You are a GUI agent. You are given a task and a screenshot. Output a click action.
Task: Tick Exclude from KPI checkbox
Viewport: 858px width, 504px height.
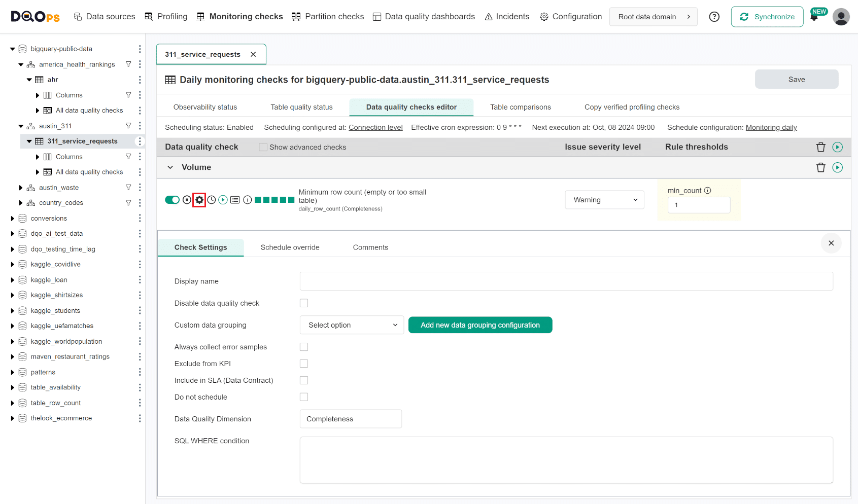304,364
